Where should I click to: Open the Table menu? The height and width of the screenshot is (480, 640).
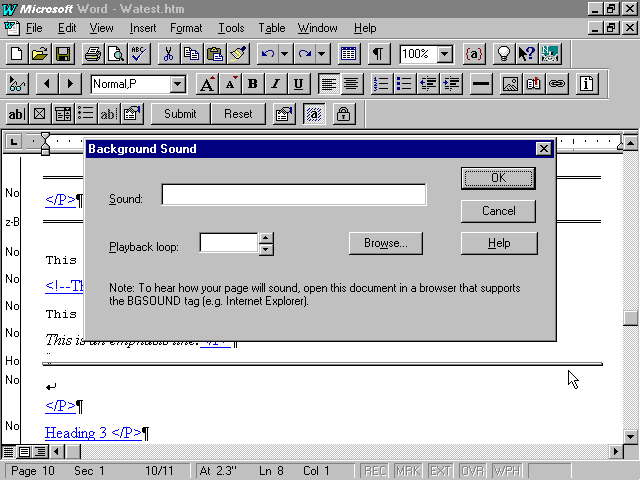[272, 28]
